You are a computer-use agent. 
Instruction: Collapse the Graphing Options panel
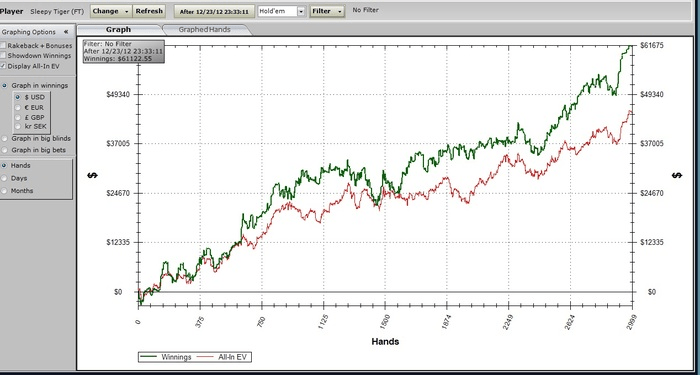tap(66, 32)
